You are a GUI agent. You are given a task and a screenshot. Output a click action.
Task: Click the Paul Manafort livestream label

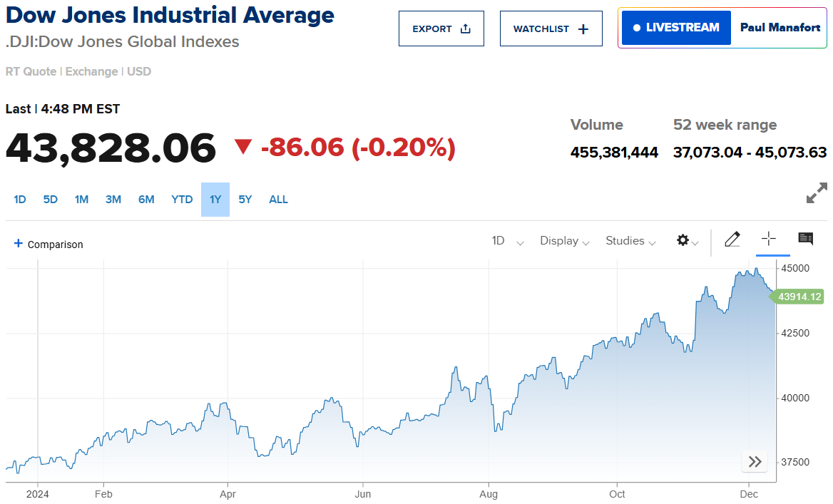(780, 28)
